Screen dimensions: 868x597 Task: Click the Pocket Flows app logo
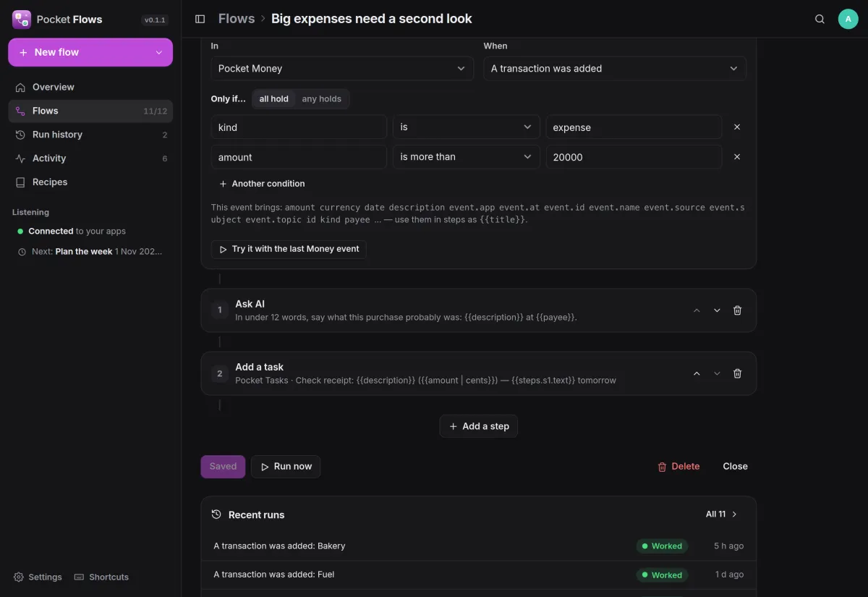(x=21, y=20)
